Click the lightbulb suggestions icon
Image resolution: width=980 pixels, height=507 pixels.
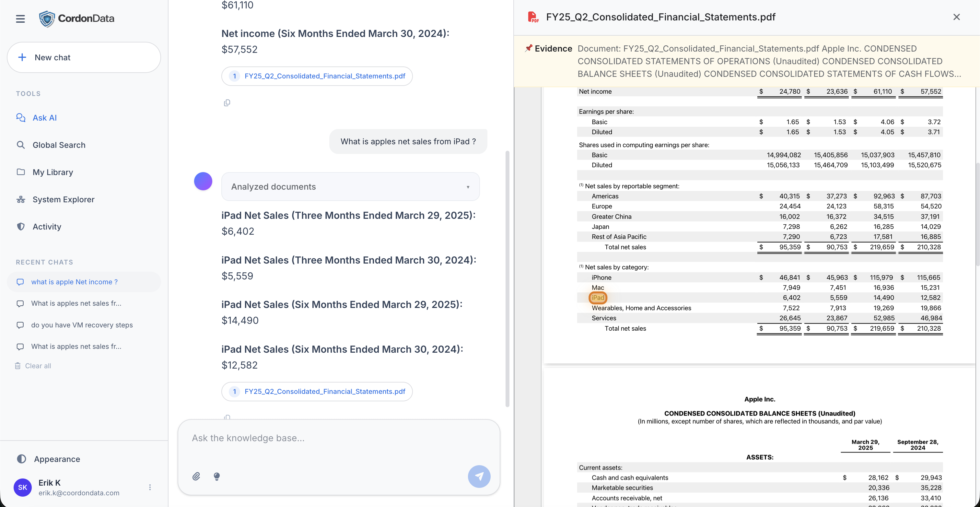pyautogui.click(x=216, y=476)
